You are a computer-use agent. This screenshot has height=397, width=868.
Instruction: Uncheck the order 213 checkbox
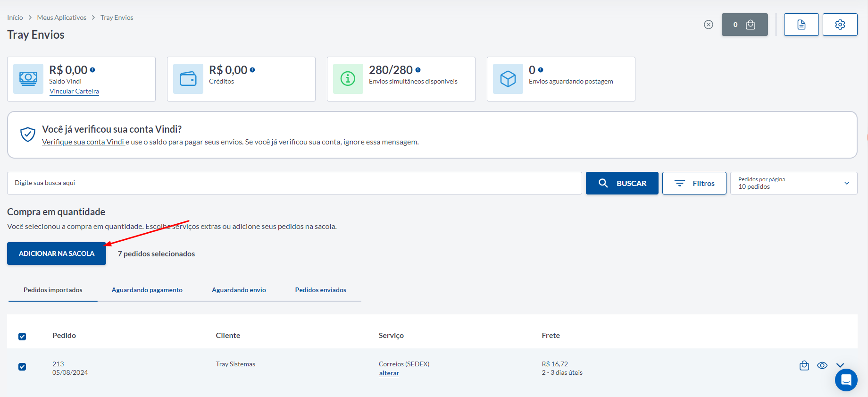click(x=22, y=367)
